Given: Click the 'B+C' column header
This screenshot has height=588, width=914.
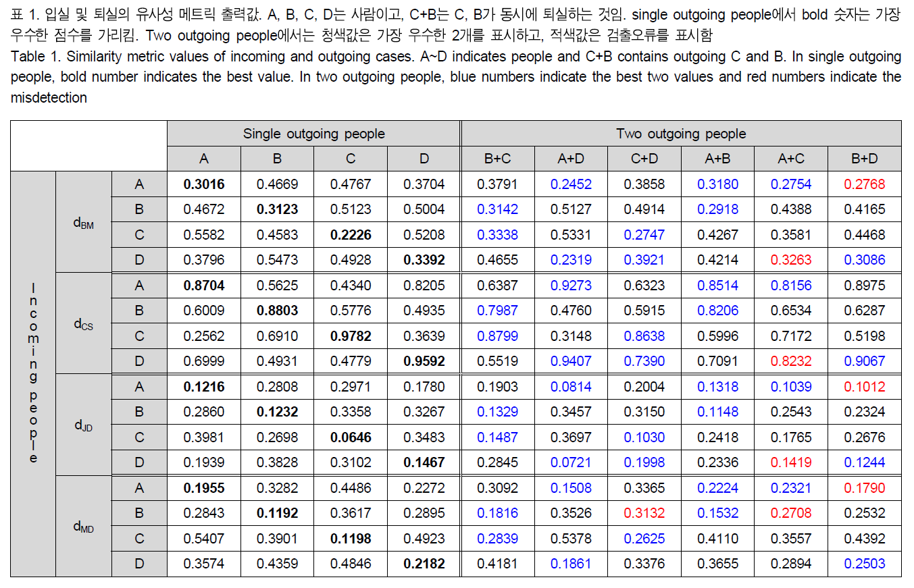Looking at the screenshot, I should click(x=497, y=159).
